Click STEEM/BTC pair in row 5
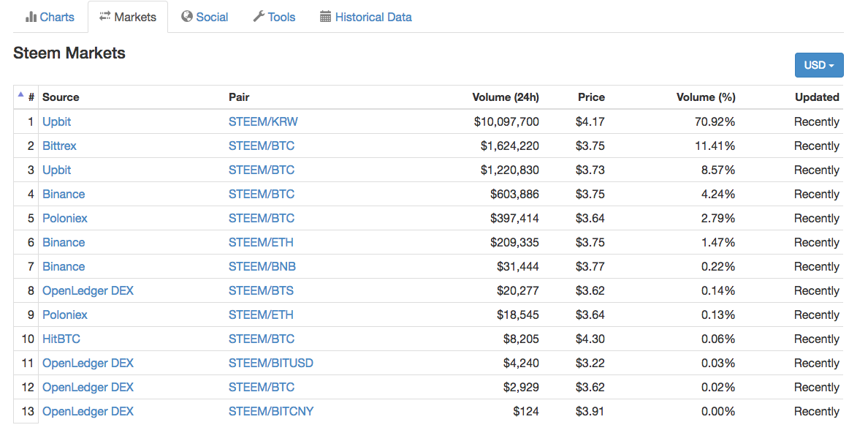This screenshot has height=433, width=868. coord(262,218)
